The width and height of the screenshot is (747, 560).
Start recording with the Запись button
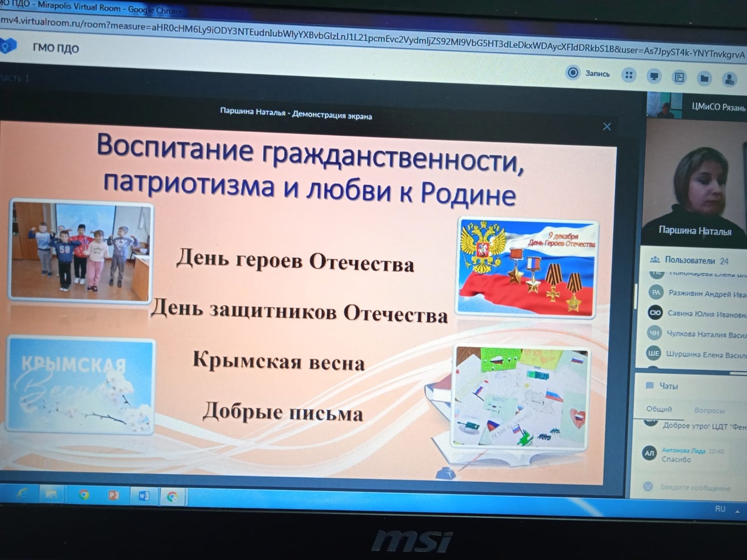588,73
